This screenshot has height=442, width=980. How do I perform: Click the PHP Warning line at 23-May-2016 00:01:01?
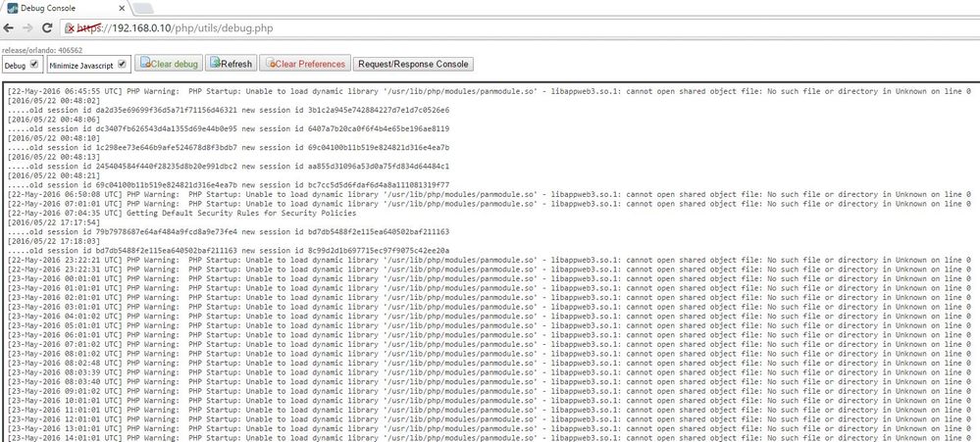489,278
